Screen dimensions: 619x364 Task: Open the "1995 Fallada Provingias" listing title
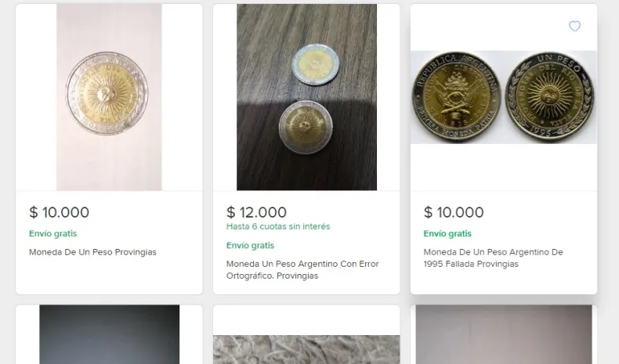(x=493, y=258)
